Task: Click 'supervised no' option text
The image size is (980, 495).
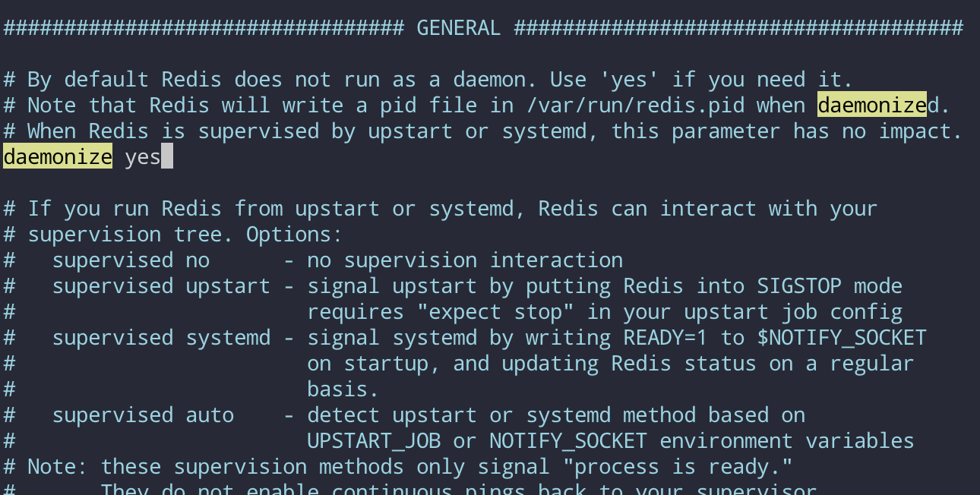Action: [x=131, y=260]
